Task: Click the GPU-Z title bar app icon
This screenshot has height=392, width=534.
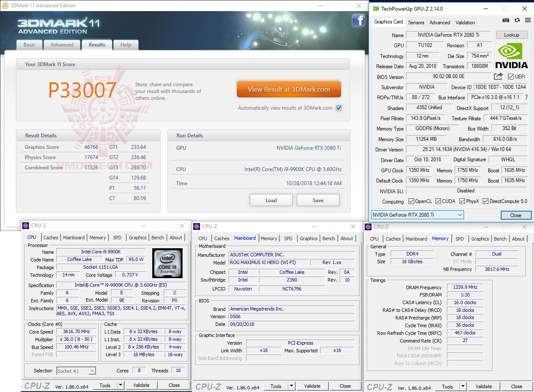Action: point(375,9)
